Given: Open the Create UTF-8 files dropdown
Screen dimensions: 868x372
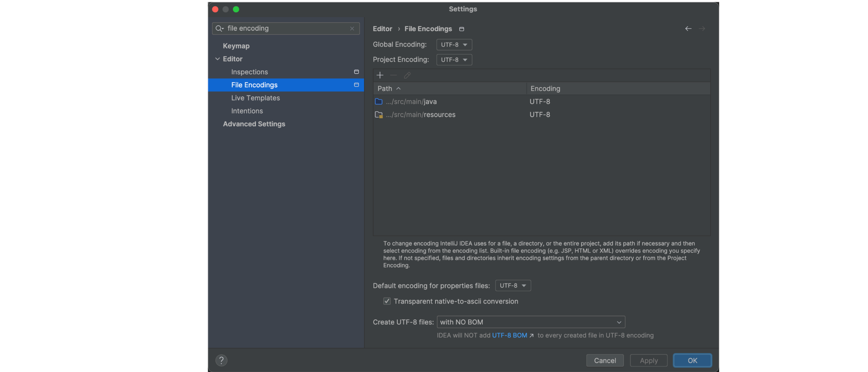Looking at the screenshot, I should (x=531, y=322).
